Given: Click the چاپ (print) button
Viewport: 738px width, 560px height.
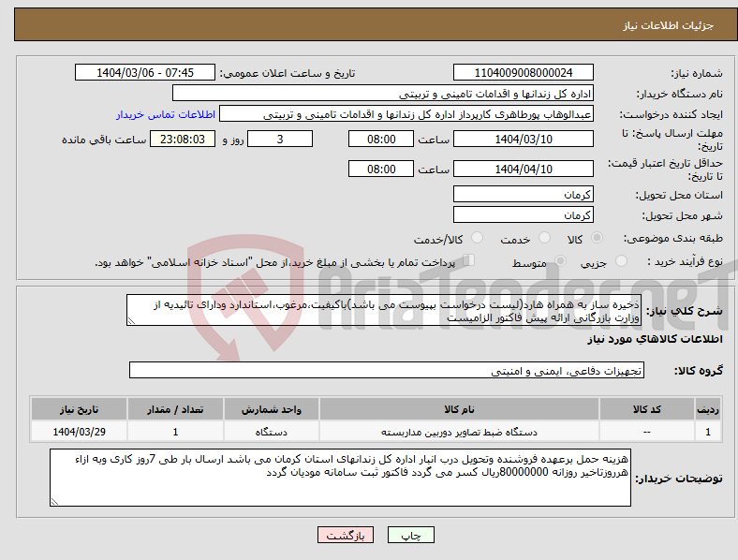Looking at the screenshot, I should [x=410, y=535].
